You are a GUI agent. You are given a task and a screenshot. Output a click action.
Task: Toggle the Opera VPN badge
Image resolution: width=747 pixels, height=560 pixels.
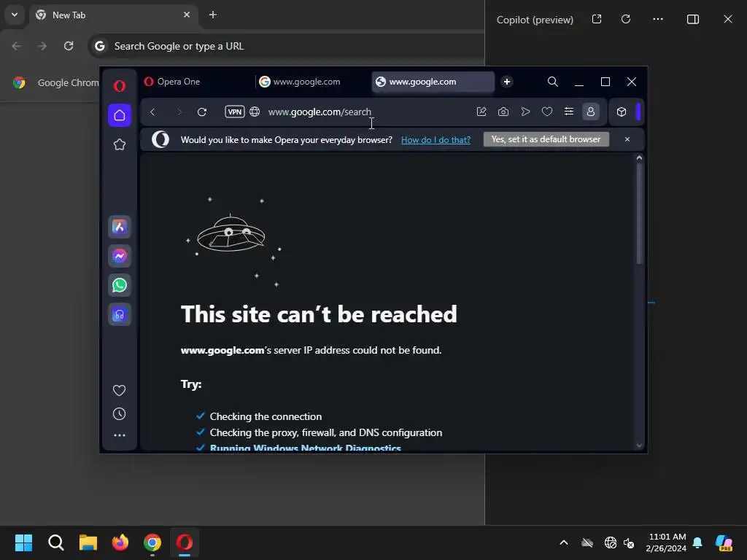(235, 112)
